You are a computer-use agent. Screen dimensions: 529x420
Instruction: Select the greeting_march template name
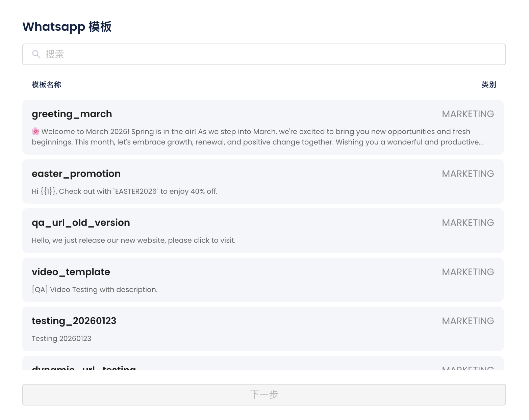coord(72,114)
